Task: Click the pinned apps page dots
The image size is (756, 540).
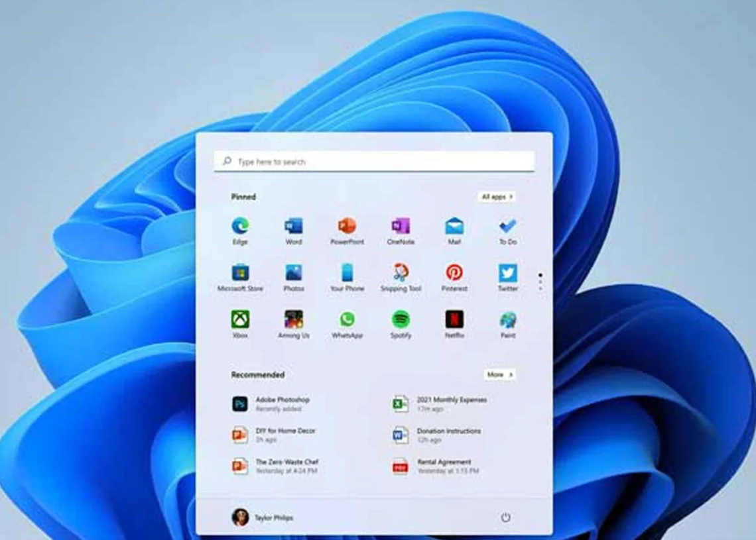Action: point(540,282)
